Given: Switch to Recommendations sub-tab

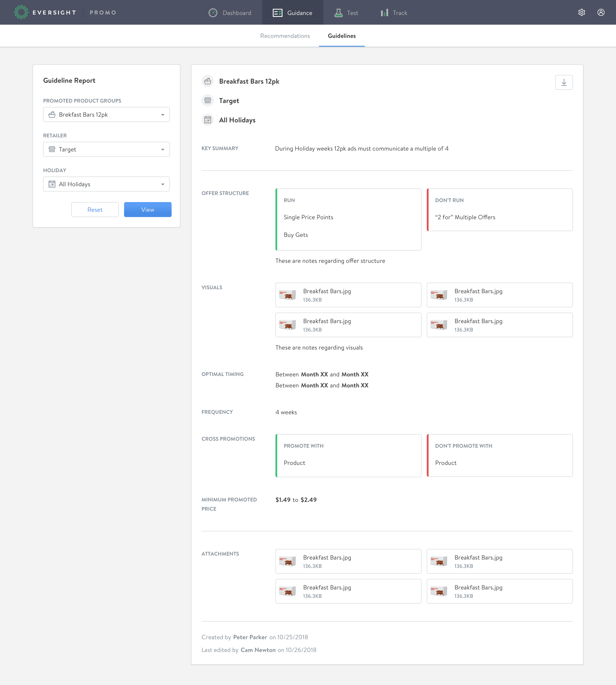Looking at the screenshot, I should pyautogui.click(x=285, y=36).
